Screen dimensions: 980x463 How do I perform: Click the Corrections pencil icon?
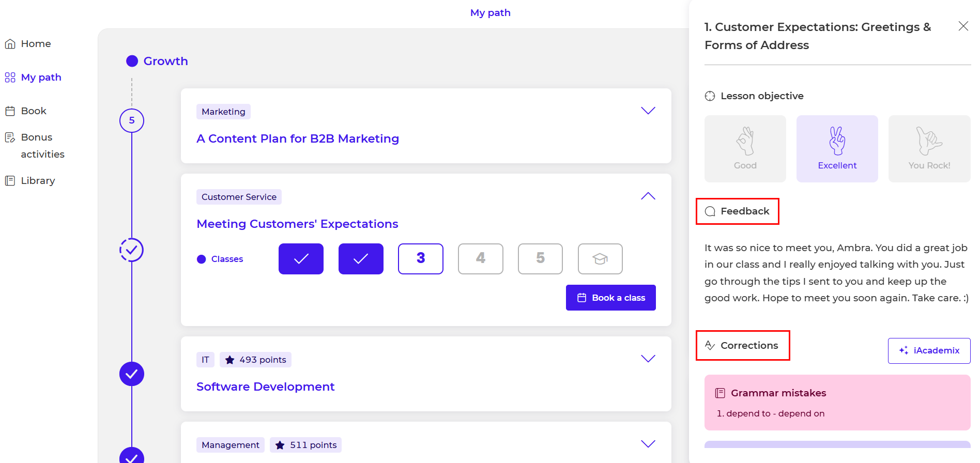710,345
